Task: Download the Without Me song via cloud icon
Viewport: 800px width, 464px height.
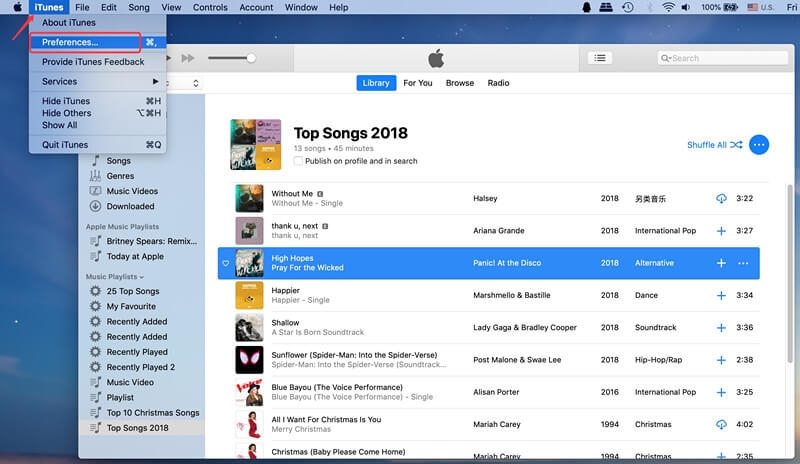Action: click(721, 198)
